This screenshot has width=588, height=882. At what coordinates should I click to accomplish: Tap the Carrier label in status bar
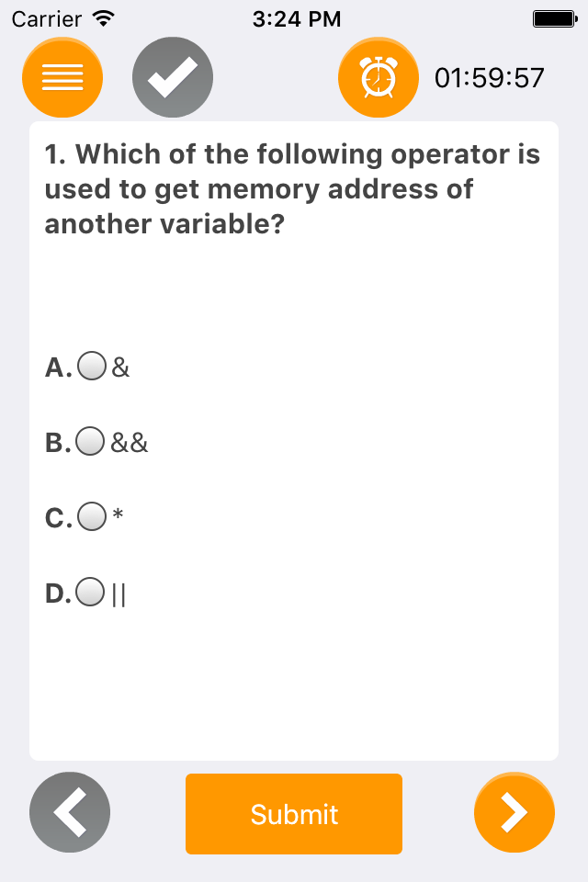tap(47, 19)
